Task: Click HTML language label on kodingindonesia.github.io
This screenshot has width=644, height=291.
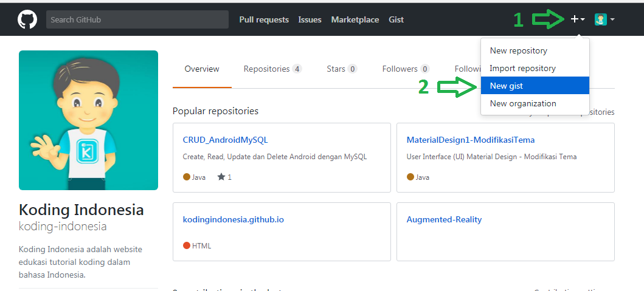Action: click(x=197, y=246)
